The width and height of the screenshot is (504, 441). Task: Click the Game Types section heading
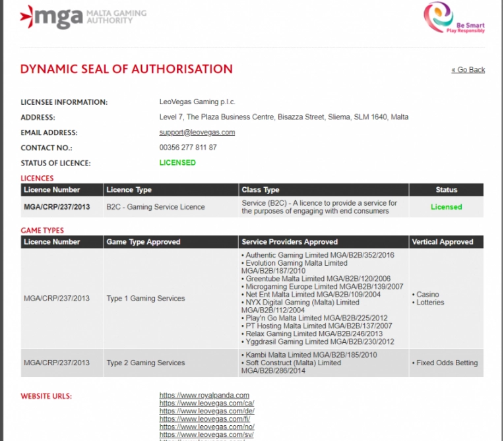point(42,230)
